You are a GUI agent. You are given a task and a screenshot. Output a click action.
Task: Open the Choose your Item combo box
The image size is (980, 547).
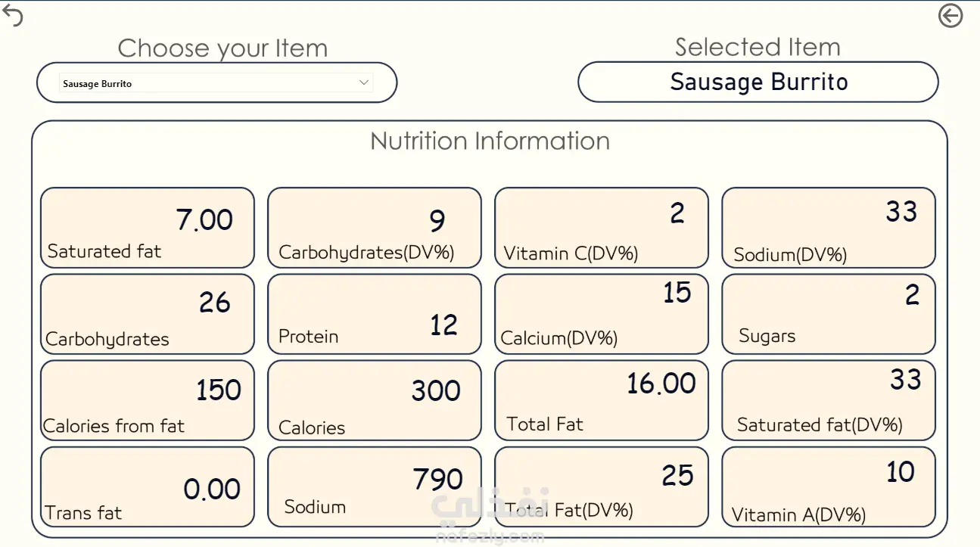click(x=216, y=82)
